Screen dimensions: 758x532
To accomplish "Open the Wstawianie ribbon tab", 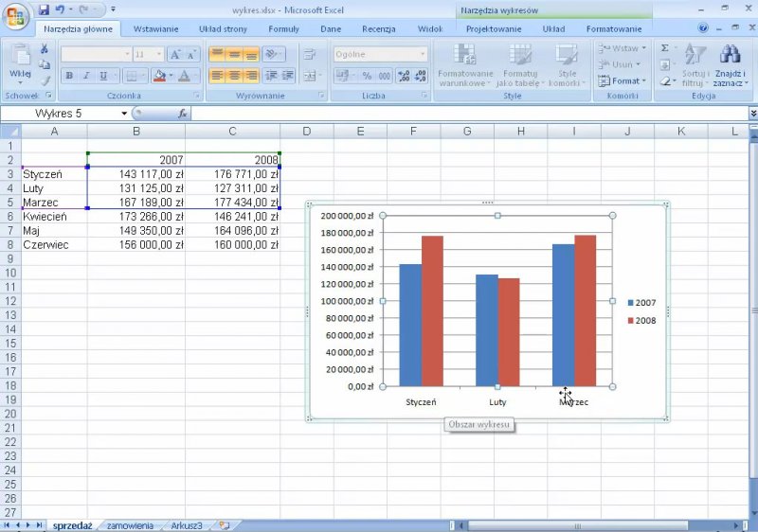I will (155, 28).
